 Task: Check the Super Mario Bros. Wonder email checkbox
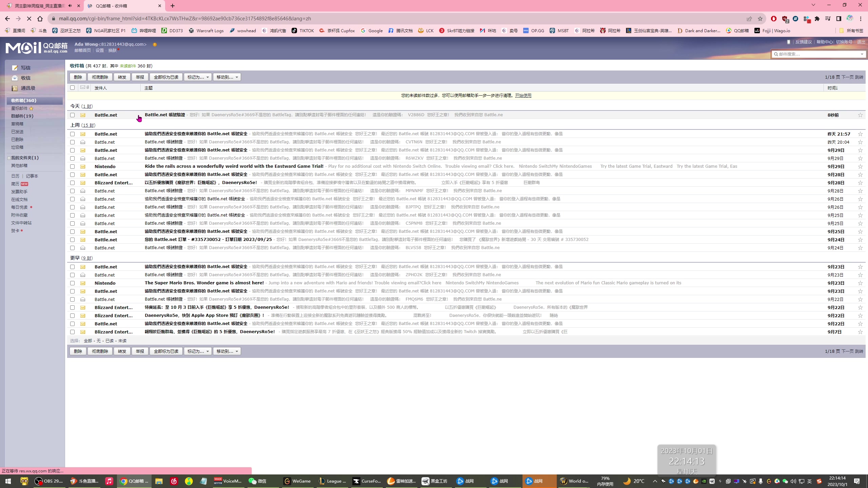[x=72, y=283]
